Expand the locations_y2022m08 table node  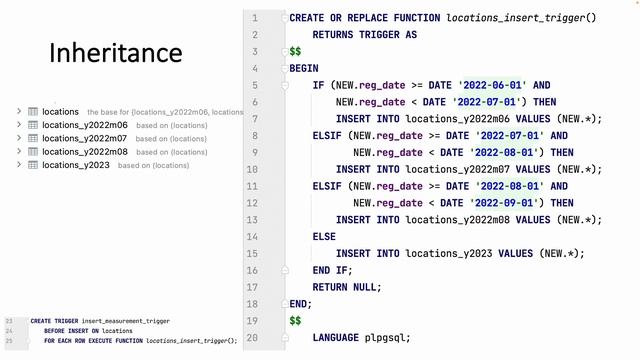[x=19, y=151]
